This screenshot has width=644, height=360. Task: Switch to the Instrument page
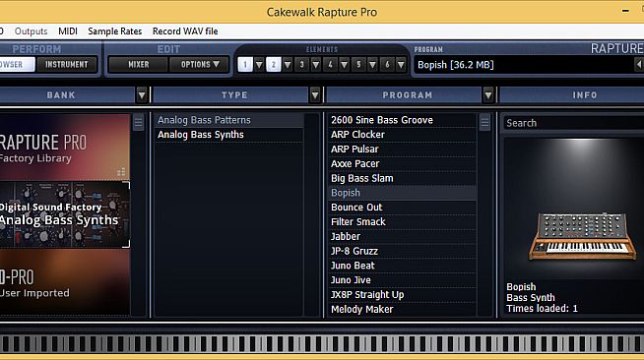coord(67,64)
